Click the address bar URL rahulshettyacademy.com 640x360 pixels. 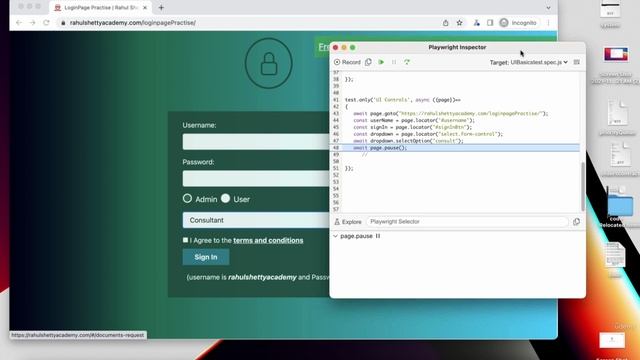(x=133, y=23)
